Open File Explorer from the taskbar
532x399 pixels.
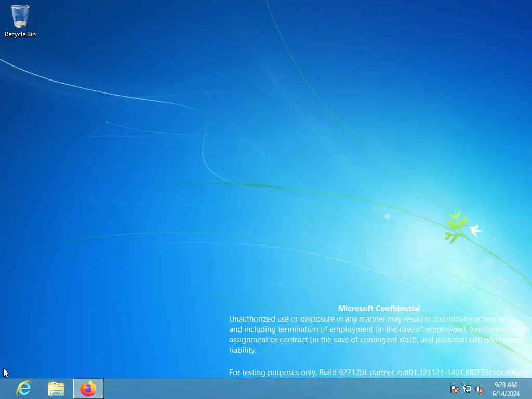tap(56, 389)
